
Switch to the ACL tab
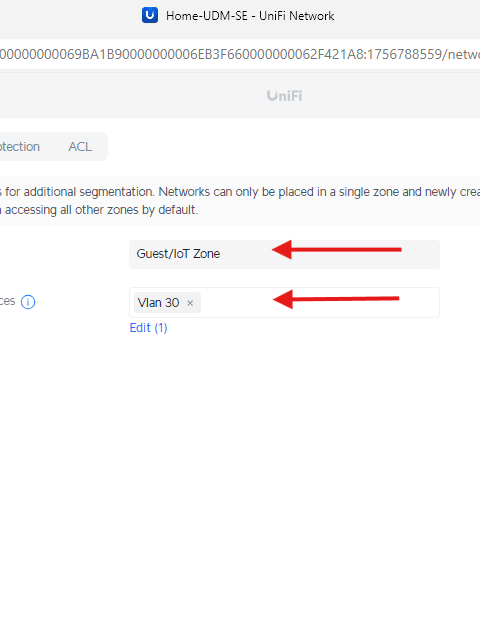[80, 147]
